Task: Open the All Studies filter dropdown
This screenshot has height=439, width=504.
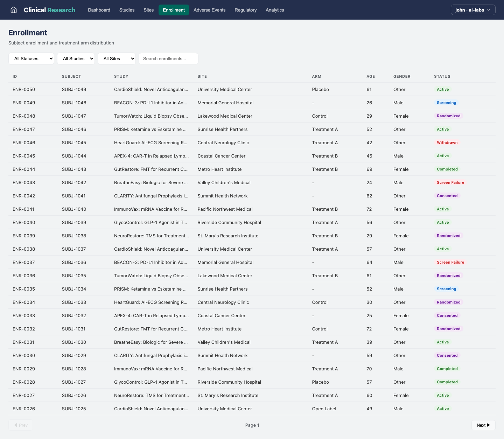Action: (x=76, y=58)
